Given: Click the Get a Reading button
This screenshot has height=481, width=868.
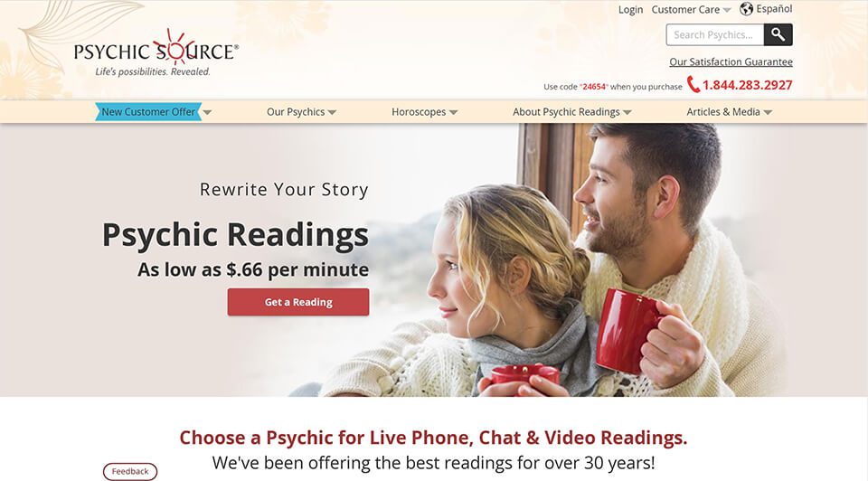Looking at the screenshot, I should point(298,302).
